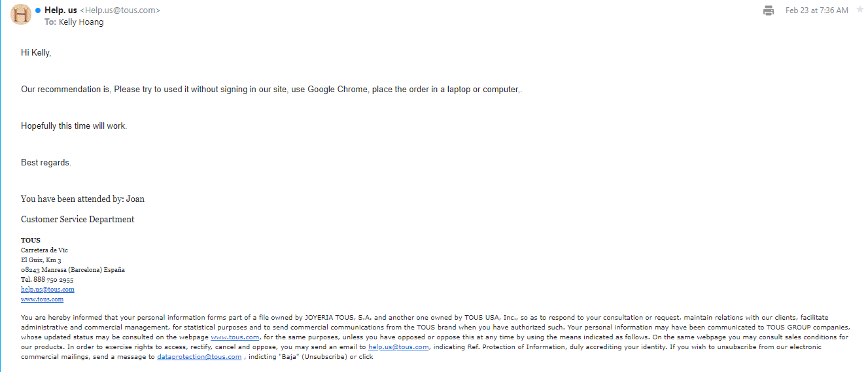Image resolution: width=868 pixels, height=372 pixels.
Task: Click the Best regards closing line
Action: click(46, 162)
